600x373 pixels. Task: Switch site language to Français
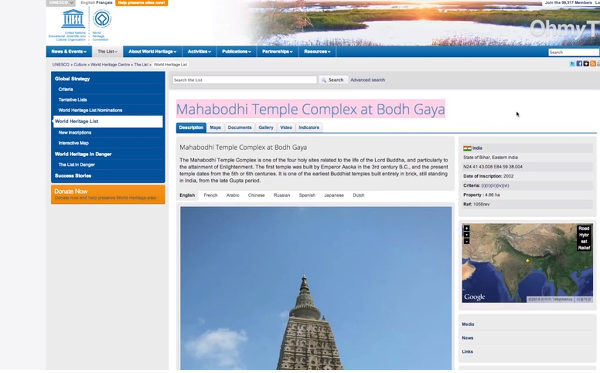tap(104, 3)
